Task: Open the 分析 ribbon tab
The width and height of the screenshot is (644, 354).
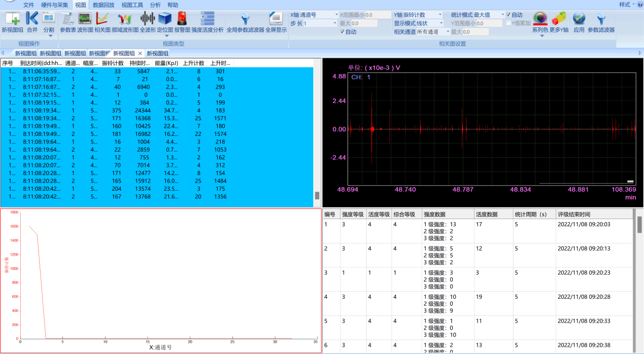Action: click(155, 5)
